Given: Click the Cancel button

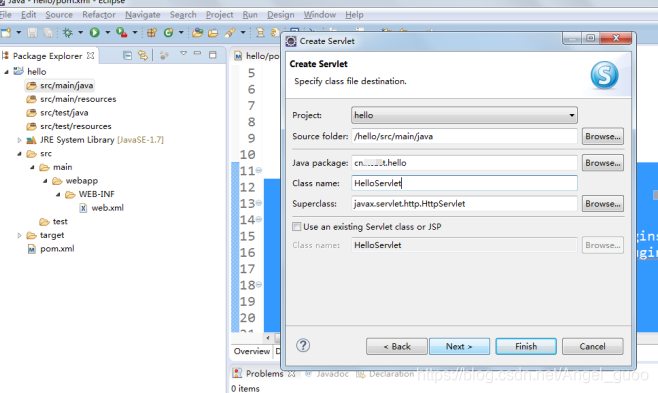Looking at the screenshot, I should click(593, 346).
